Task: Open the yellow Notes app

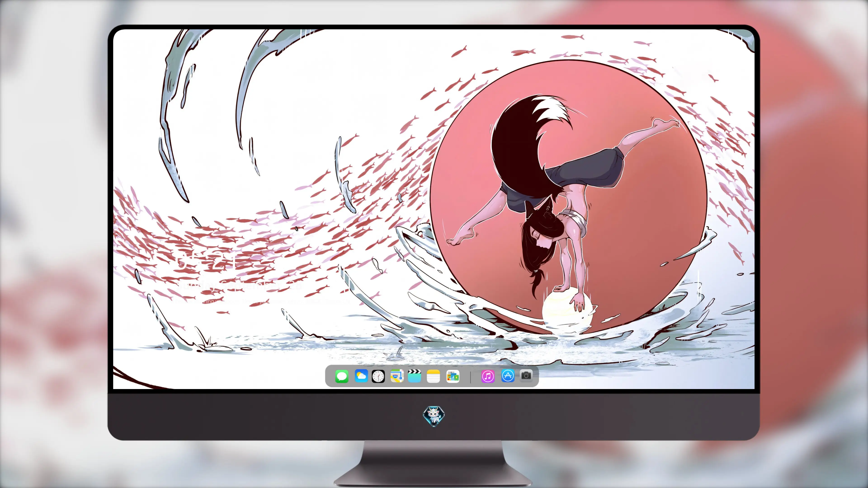Action: coord(433,376)
